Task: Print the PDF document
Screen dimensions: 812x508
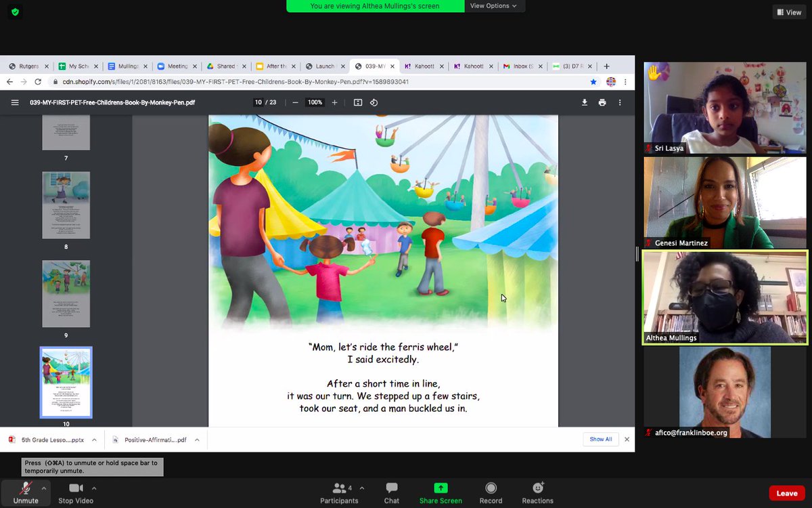Action: tap(602, 102)
